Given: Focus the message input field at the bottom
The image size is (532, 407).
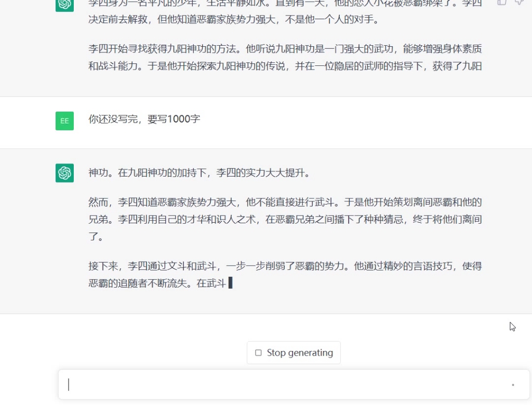Looking at the screenshot, I should point(281,385).
